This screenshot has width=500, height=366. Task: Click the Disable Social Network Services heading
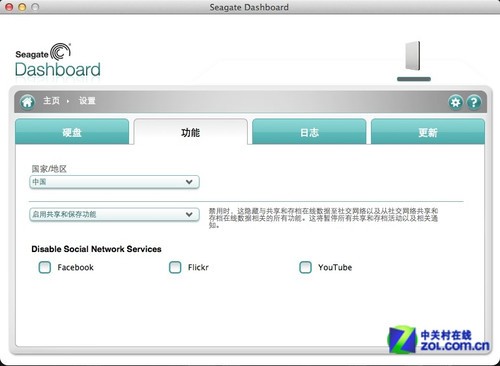tap(96, 249)
